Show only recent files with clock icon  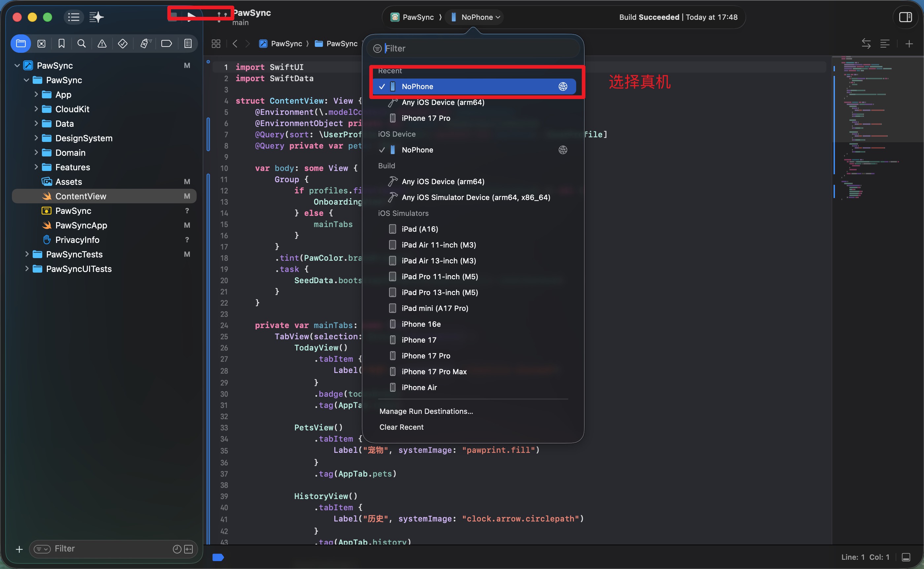pos(177,549)
